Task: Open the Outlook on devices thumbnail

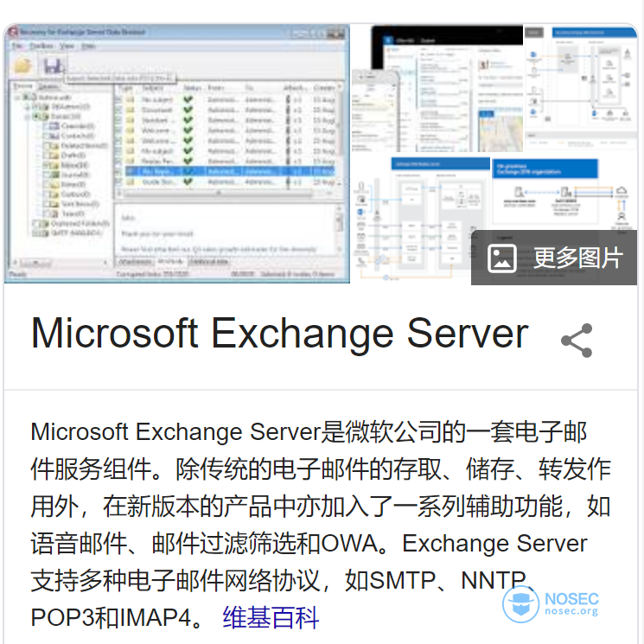Action: pyautogui.click(x=437, y=88)
